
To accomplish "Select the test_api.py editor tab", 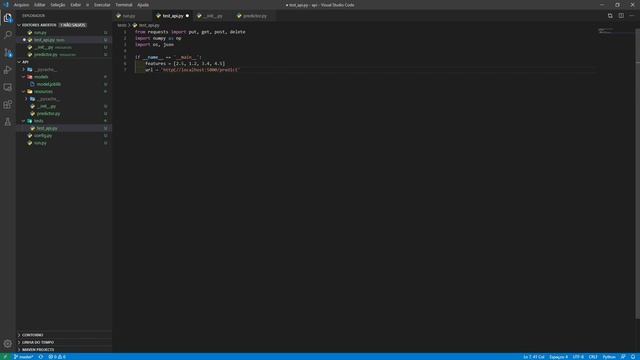I will tap(173, 16).
